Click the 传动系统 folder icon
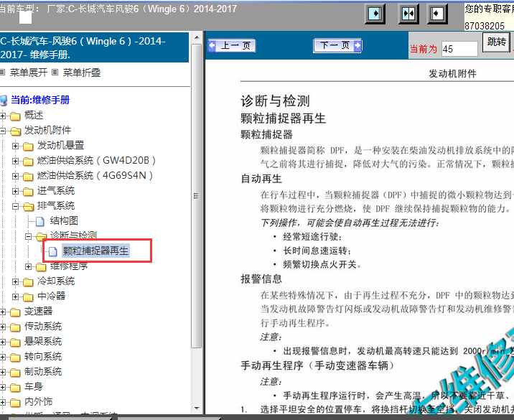This screenshot has width=514, height=420. coord(15,327)
